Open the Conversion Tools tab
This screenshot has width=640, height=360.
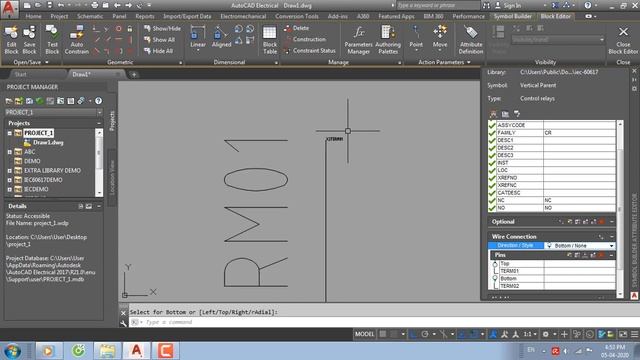pos(297,16)
